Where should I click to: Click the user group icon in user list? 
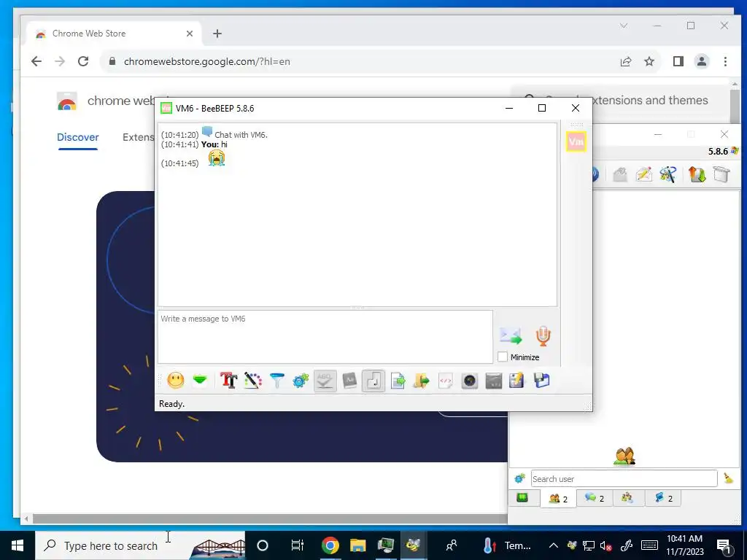(x=624, y=456)
